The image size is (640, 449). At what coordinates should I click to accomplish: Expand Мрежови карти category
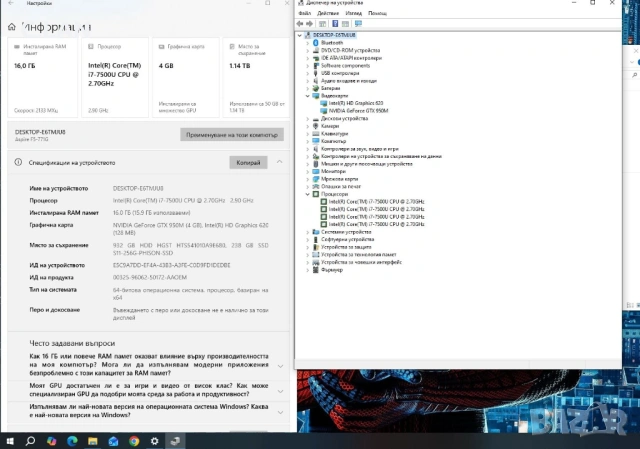click(308, 179)
